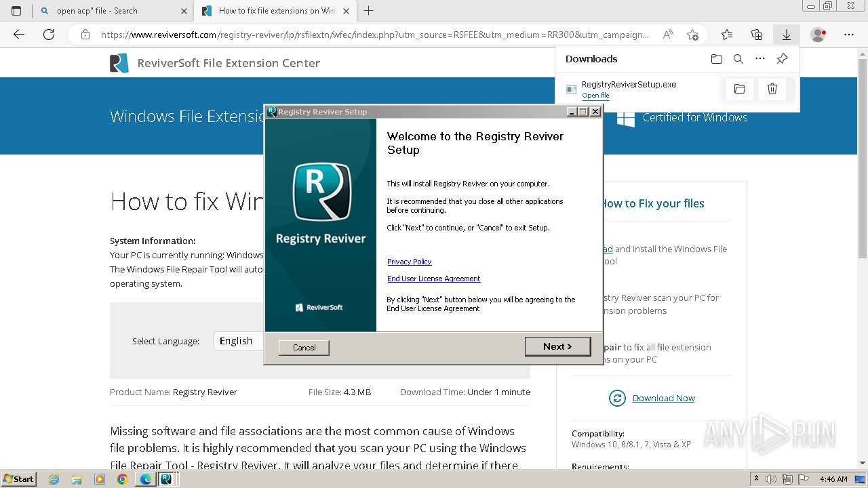Viewport: 868px width, 488px height.
Task: Open the media player taskbar icon
Action: pyautogui.click(x=100, y=479)
